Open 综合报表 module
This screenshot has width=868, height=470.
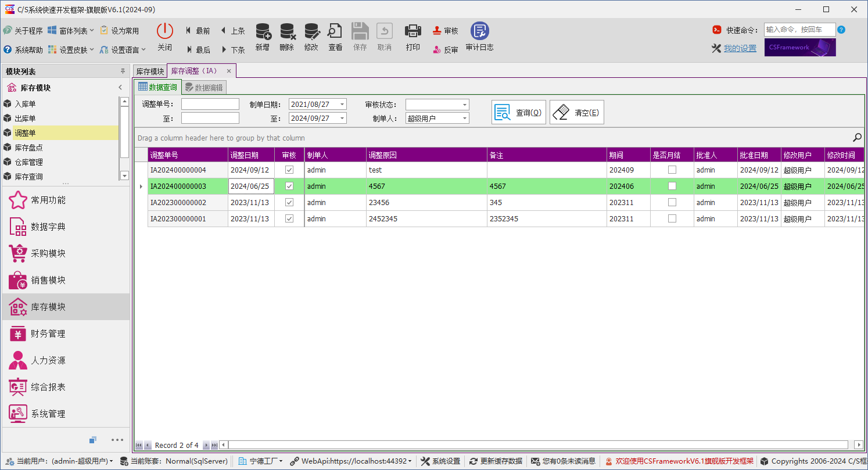pyautogui.click(x=65, y=387)
